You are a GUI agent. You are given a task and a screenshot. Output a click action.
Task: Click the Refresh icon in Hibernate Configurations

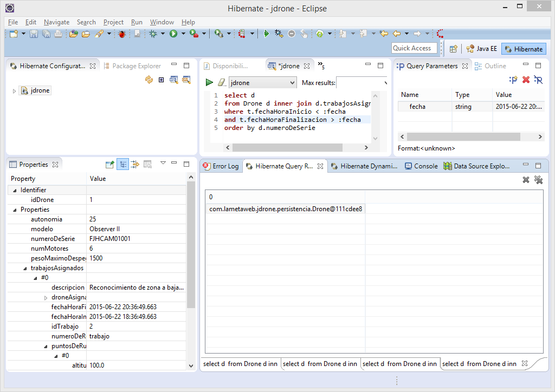[x=149, y=80]
